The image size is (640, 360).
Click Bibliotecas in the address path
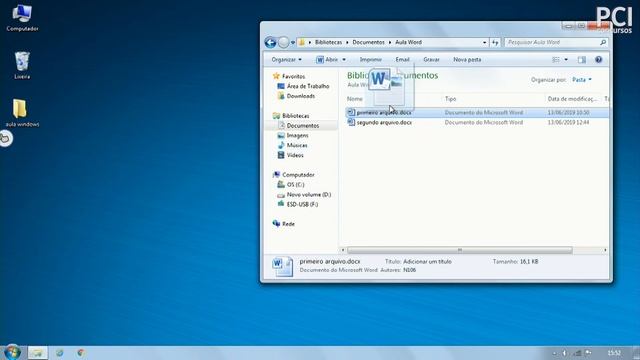pos(328,42)
